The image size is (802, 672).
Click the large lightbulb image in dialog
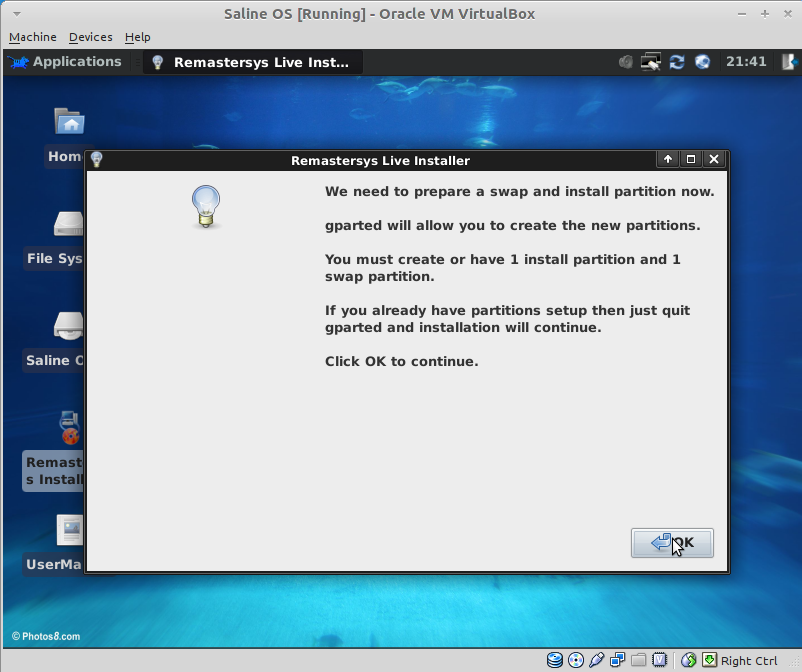206,207
